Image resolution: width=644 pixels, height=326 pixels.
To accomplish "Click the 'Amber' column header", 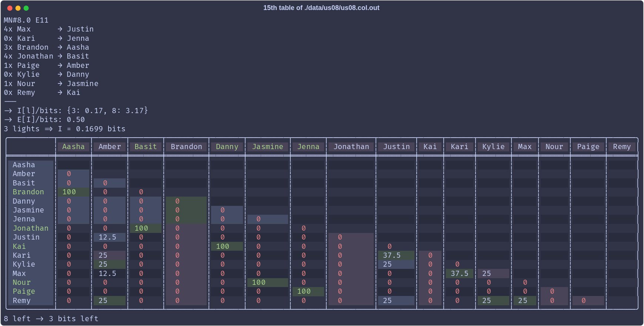I will [110, 146].
